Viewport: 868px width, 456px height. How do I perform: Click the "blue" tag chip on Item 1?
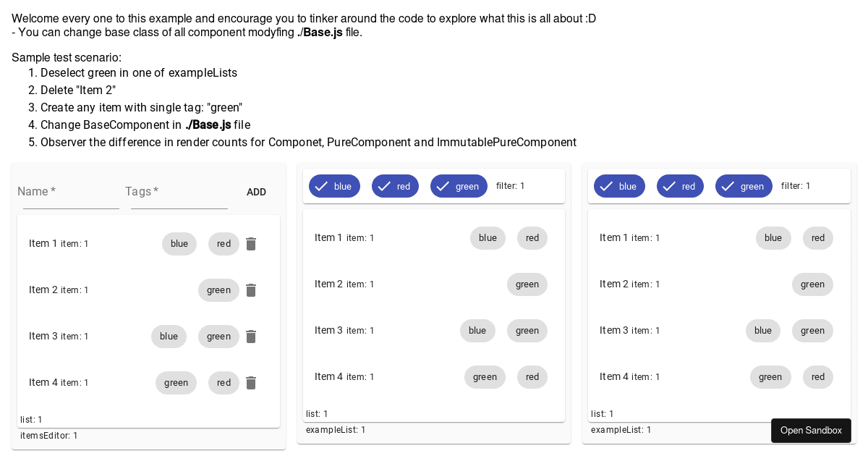[179, 244]
